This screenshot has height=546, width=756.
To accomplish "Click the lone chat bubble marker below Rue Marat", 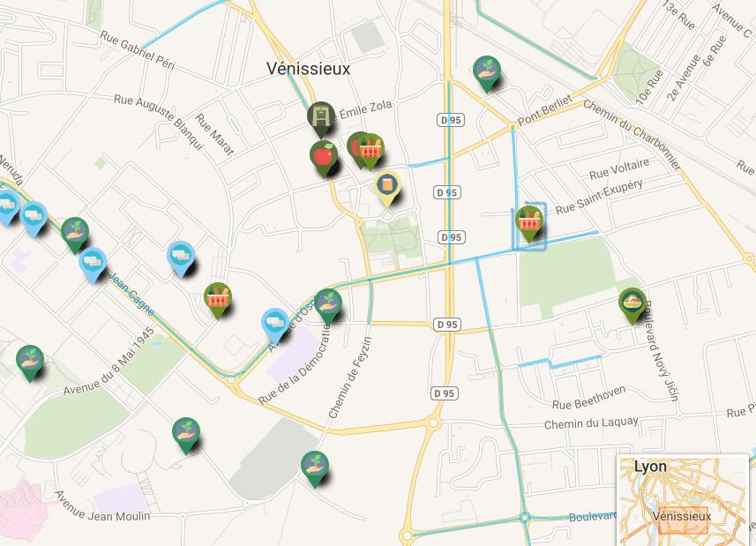I will (x=181, y=259).
